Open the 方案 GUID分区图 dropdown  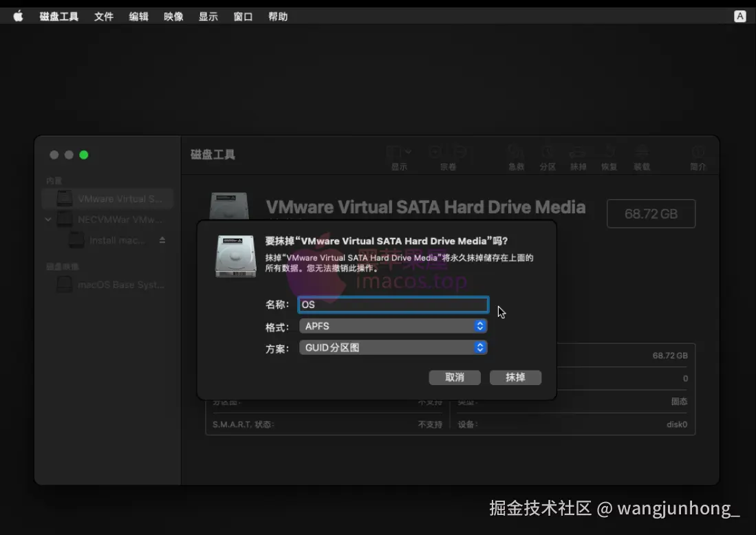click(x=393, y=347)
